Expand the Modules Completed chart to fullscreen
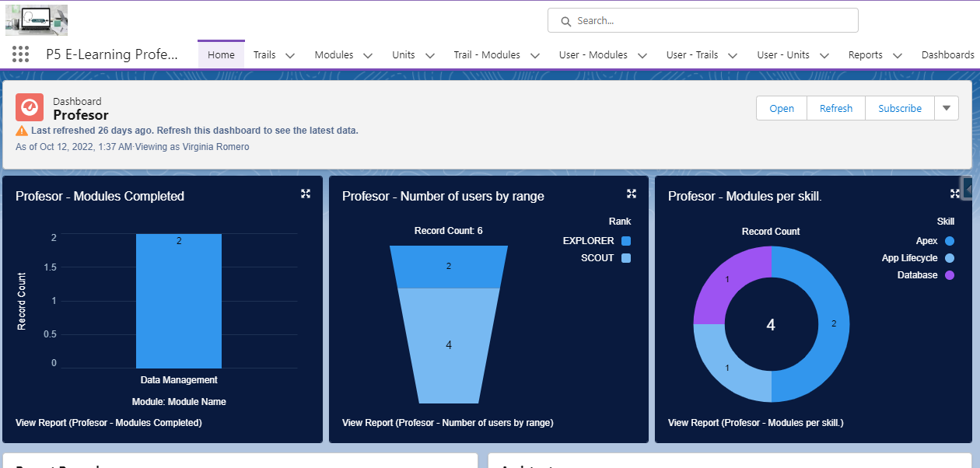The width and height of the screenshot is (980, 468). [x=306, y=194]
